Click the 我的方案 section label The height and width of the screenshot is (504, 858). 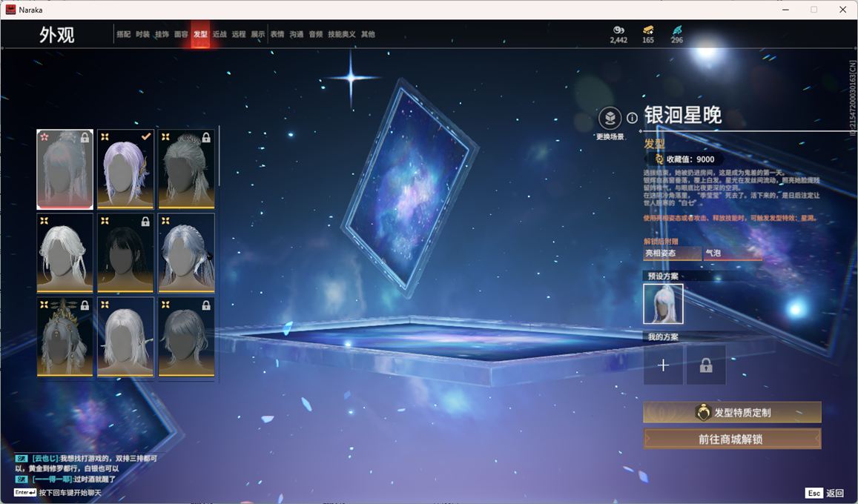click(663, 336)
